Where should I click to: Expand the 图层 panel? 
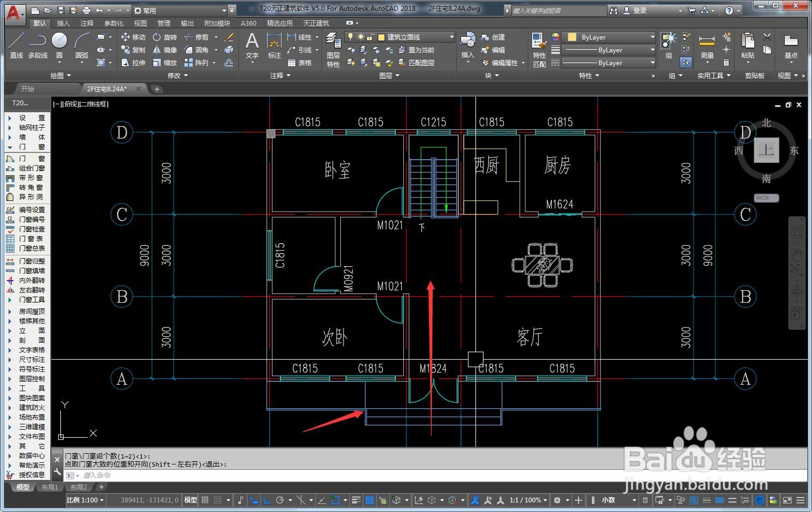click(389, 76)
